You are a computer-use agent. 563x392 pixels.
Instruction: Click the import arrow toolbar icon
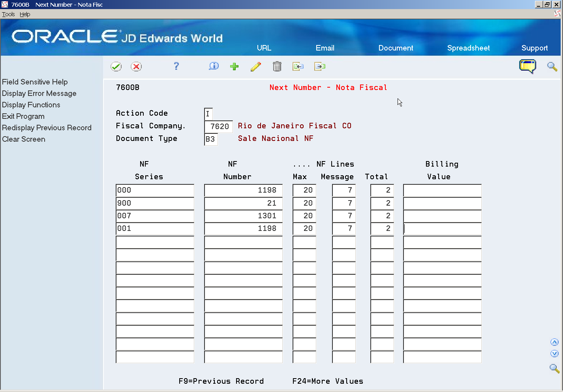tap(298, 66)
